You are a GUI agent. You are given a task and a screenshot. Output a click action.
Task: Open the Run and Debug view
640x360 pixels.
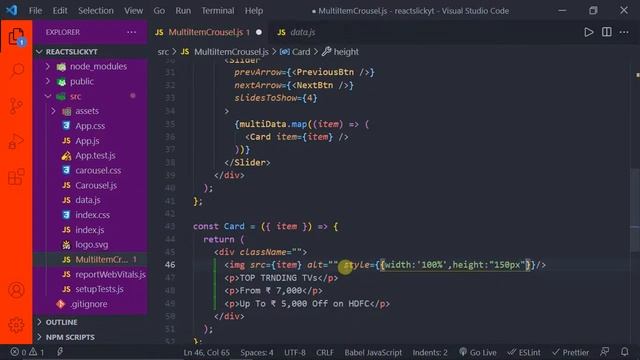pos(16,141)
